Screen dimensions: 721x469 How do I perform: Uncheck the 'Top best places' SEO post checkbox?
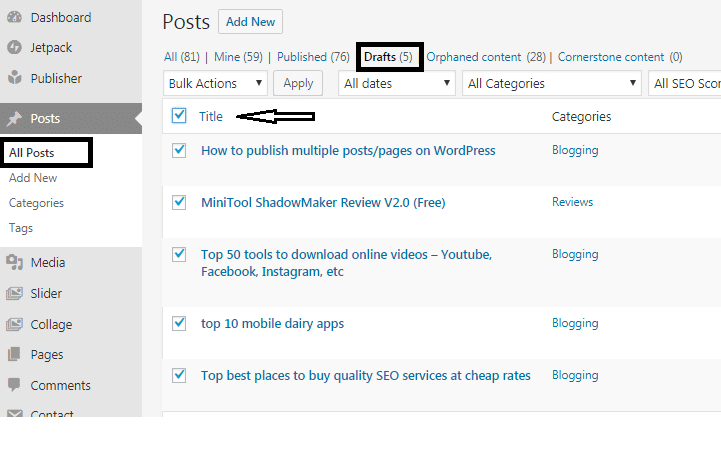tap(179, 375)
